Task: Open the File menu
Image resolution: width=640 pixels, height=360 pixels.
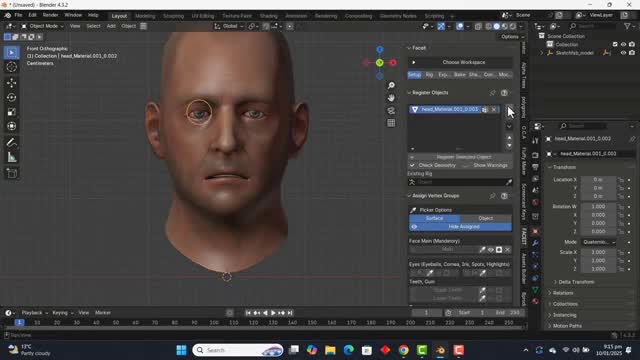Action: pos(18,15)
